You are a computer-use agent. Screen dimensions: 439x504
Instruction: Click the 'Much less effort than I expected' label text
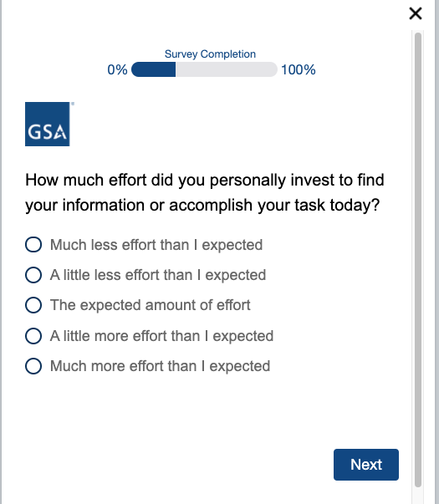coord(156,245)
